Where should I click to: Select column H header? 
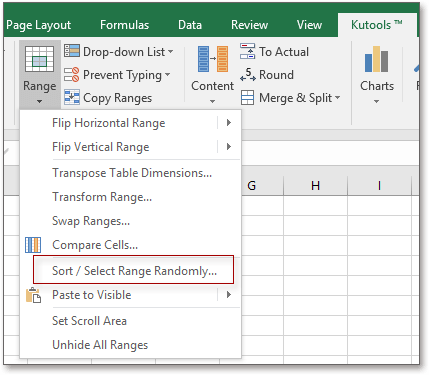(x=315, y=185)
